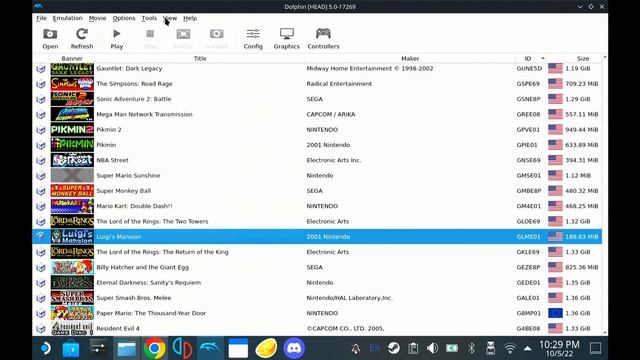Click the Banner column header

point(72,58)
